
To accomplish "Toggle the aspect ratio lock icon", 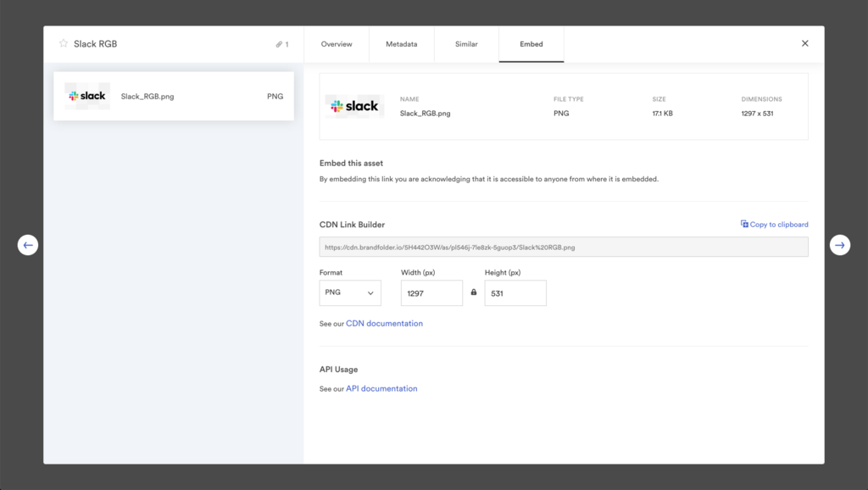I will click(473, 292).
